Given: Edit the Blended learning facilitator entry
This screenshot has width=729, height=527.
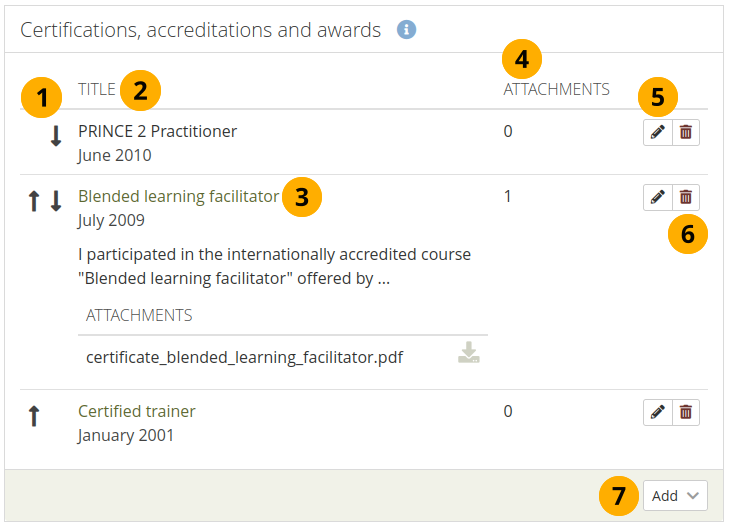Looking at the screenshot, I should 657,197.
